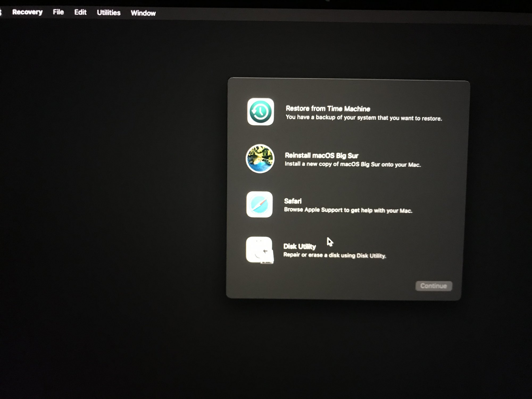
Task: Click 'You have a backup of your system' description
Action: click(364, 118)
